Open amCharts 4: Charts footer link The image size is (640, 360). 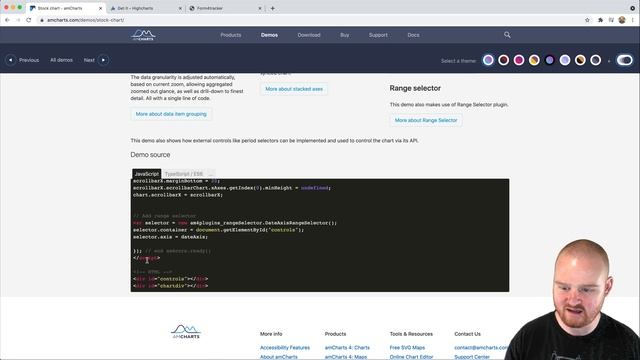[x=347, y=347]
